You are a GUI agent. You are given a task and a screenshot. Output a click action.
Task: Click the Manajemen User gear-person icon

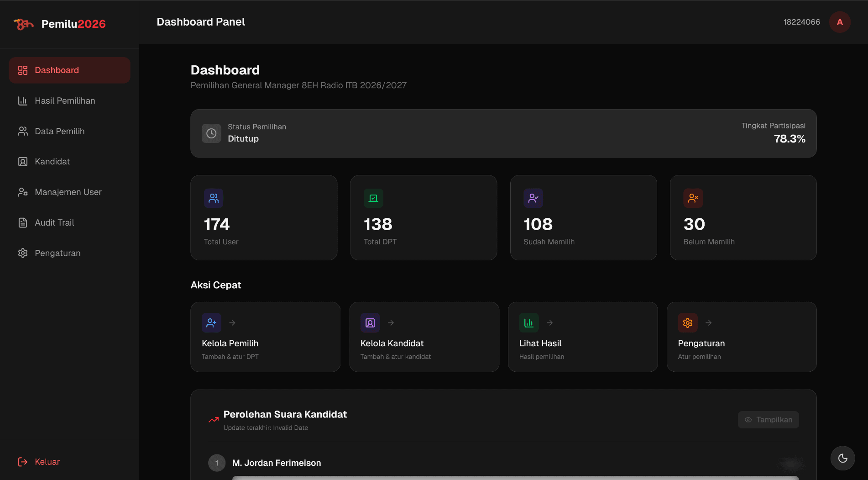coord(23,192)
